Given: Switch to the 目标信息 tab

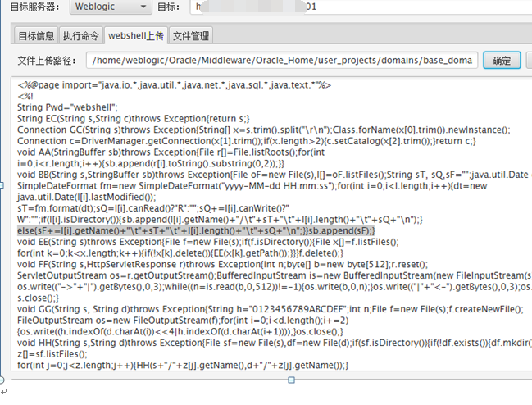Looking at the screenshot, I should 36,35.
